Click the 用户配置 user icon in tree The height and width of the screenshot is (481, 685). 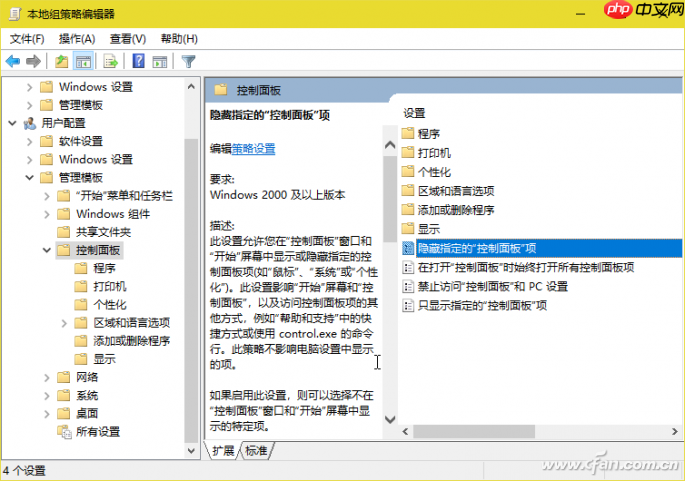29,124
